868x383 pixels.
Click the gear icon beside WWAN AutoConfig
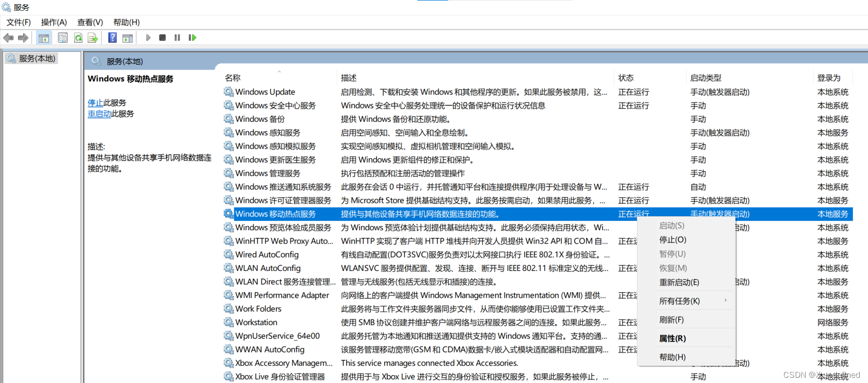point(228,349)
